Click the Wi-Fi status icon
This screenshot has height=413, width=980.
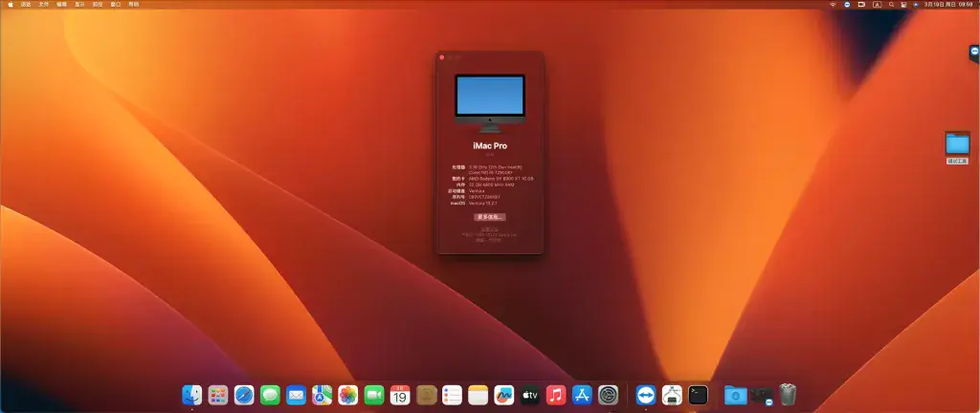click(834, 5)
